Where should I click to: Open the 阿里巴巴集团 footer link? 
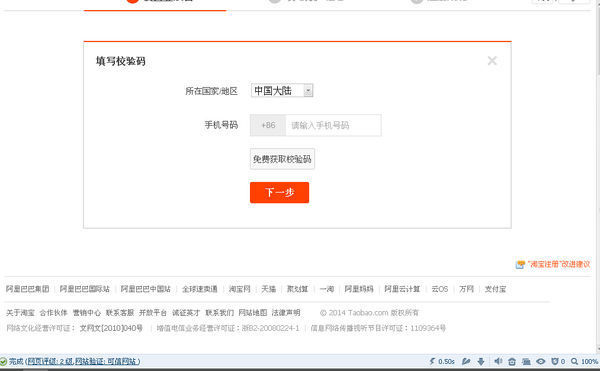click(x=28, y=289)
